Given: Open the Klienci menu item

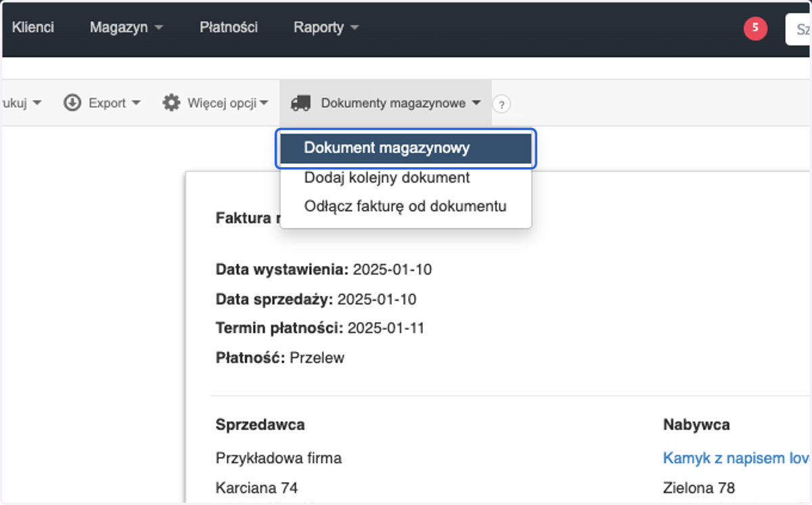Looking at the screenshot, I should tap(32, 28).
